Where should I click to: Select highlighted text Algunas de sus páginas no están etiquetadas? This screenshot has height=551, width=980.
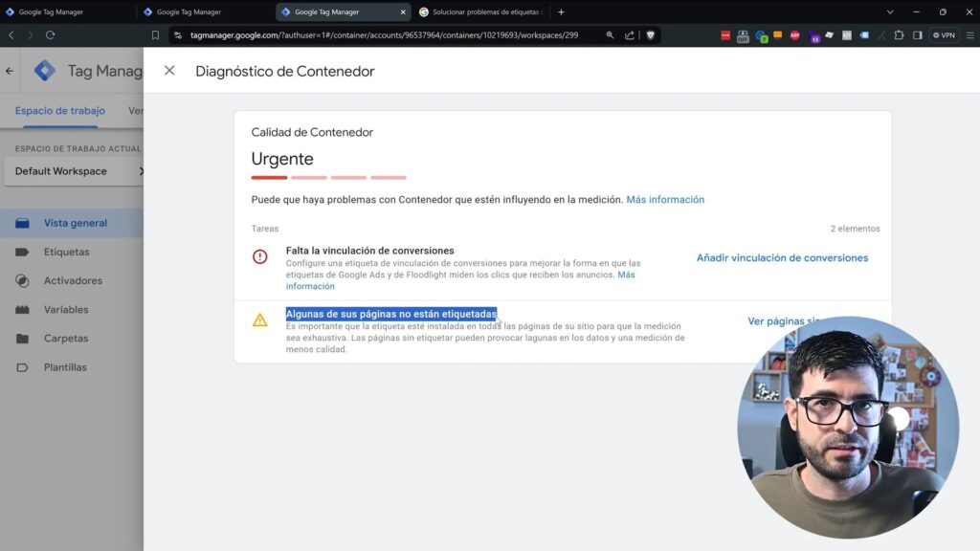(391, 314)
